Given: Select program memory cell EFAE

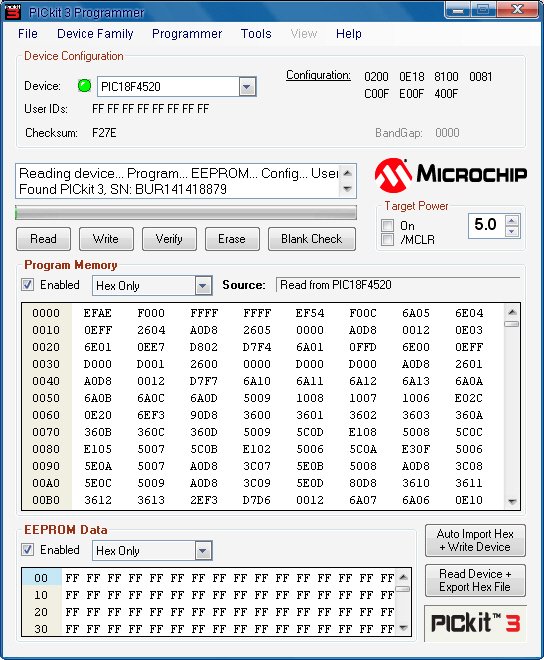Looking at the screenshot, I should point(97,313).
